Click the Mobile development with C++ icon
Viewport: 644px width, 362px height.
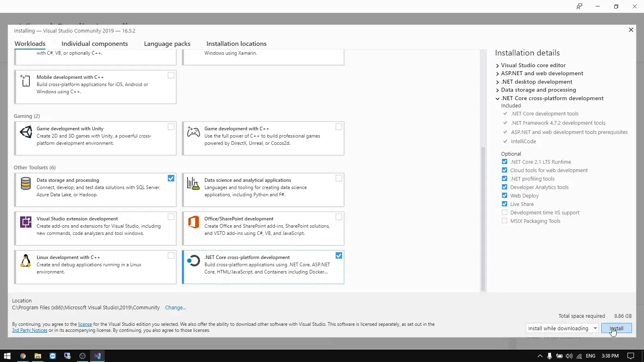[25, 81]
